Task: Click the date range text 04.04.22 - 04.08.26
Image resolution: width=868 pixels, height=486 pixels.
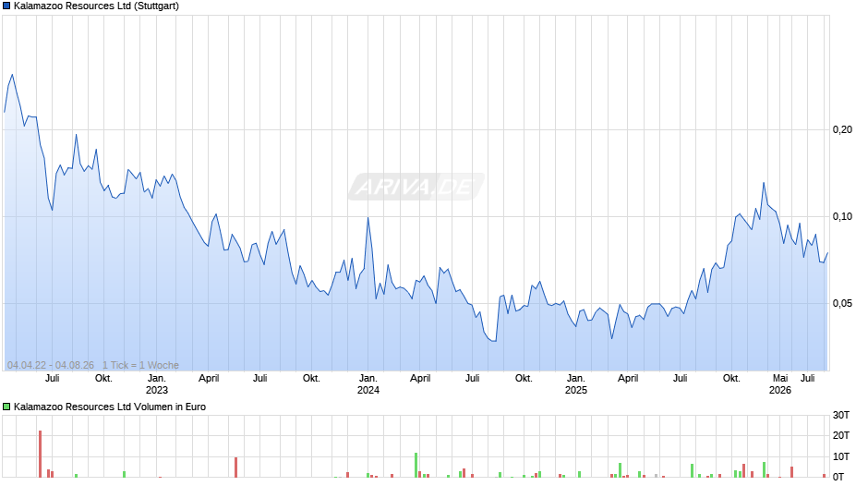Action: [x=51, y=365]
